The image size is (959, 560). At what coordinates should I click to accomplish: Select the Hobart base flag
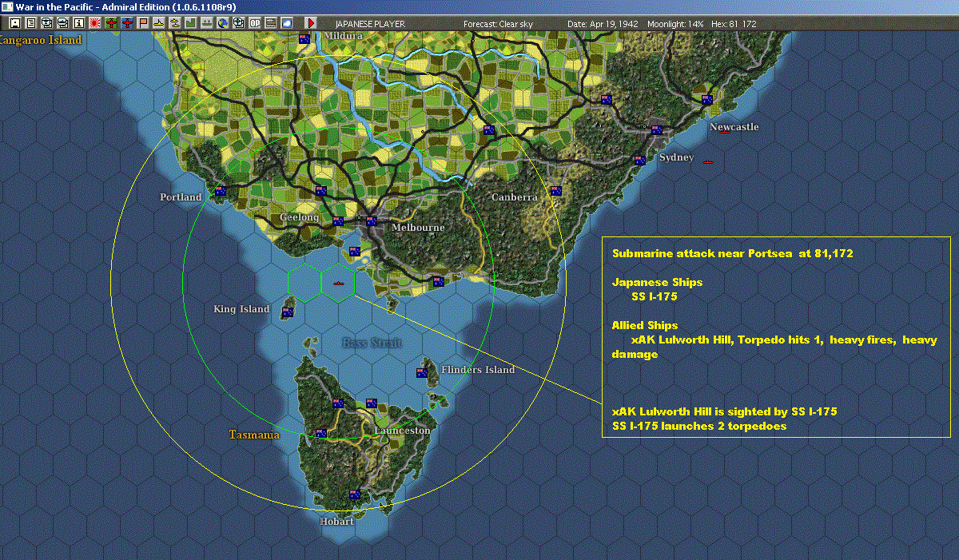click(x=354, y=494)
